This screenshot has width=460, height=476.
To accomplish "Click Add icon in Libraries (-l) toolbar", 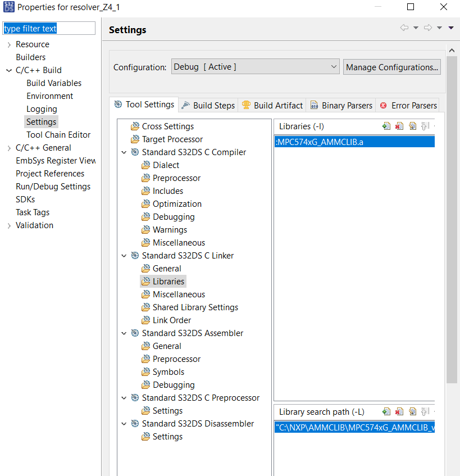I will pos(386,126).
